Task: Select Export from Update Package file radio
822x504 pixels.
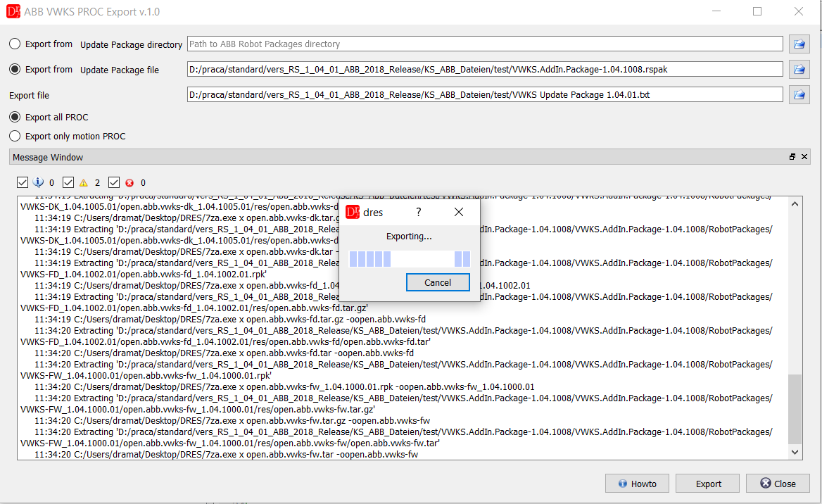Action: (x=15, y=69)
